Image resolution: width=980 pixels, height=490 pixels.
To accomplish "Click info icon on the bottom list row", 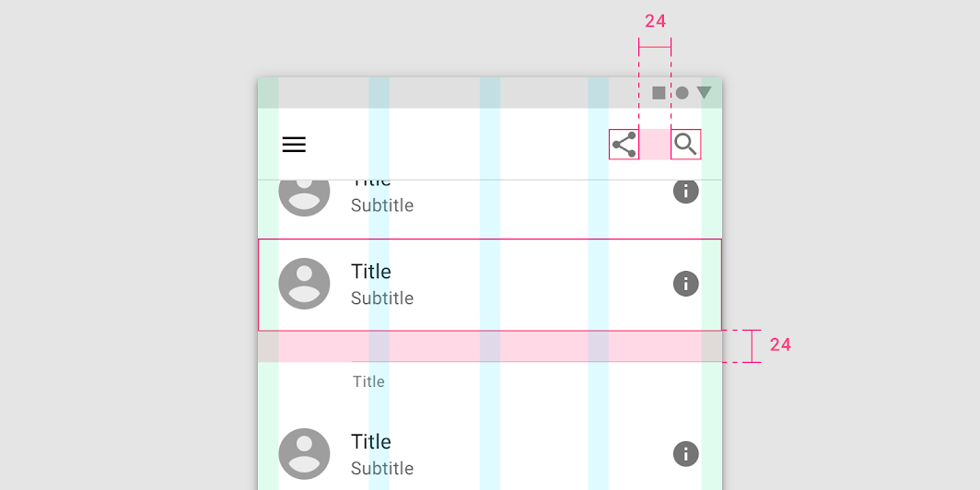I will [x=685, y=454].
